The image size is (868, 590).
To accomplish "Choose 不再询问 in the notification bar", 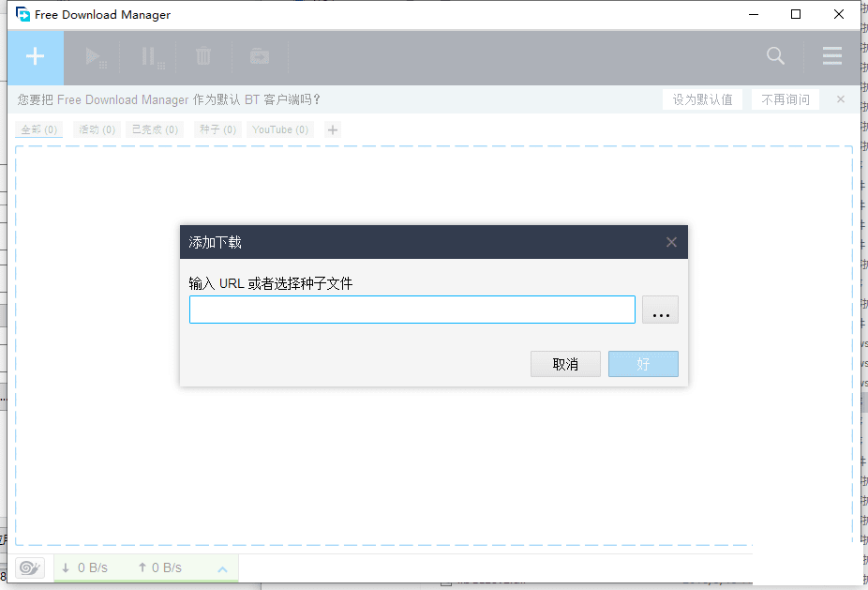I will [786, 99].
